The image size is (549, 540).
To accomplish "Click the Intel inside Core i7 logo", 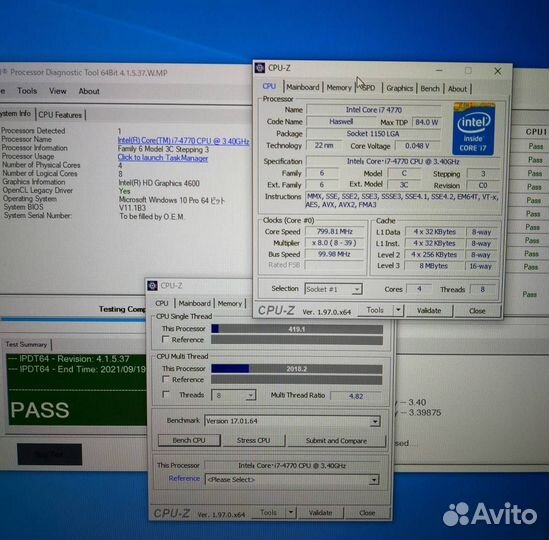I will pos(473,129).
